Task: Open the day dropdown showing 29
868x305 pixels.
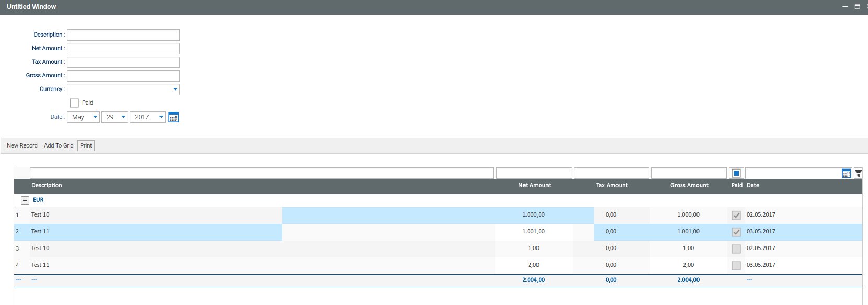Action: pyautogui.click(x=115, y=117)
